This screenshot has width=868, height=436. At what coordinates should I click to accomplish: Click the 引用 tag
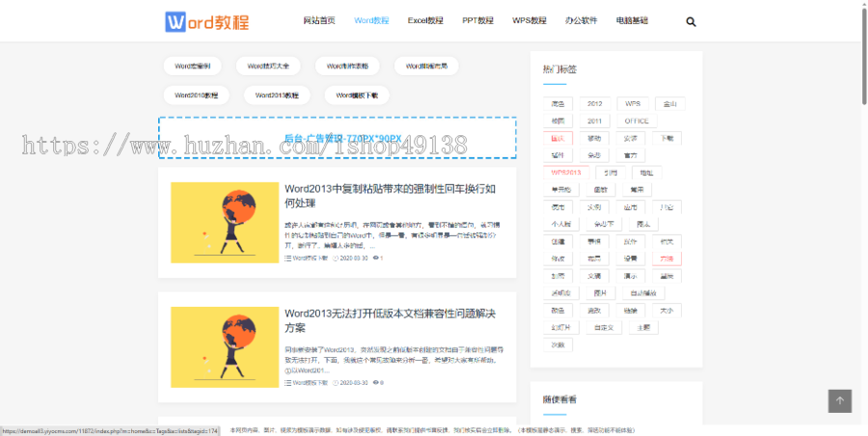click(x=610, y=173)
